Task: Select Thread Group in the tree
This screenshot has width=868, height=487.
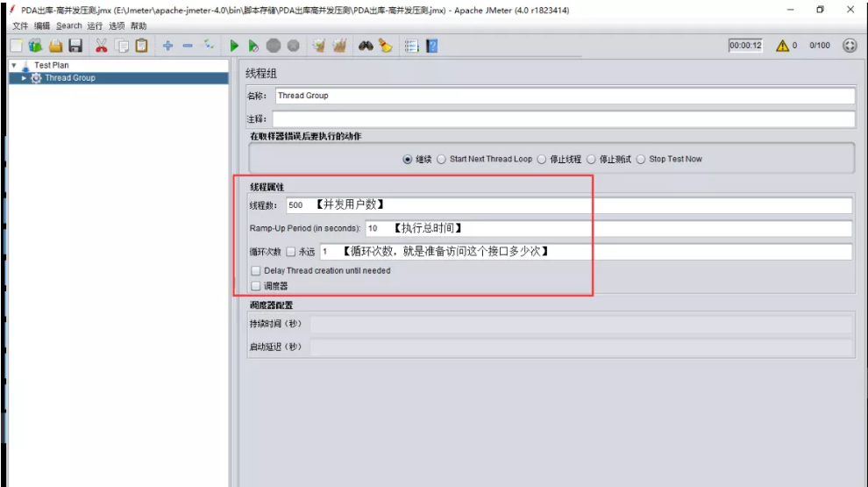Action: 70,78
